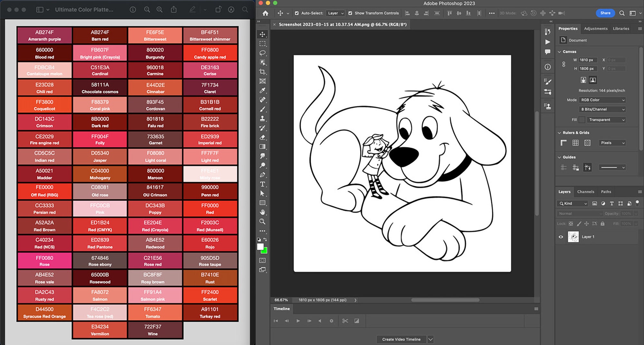Select the Move tool

pos(263,35)
